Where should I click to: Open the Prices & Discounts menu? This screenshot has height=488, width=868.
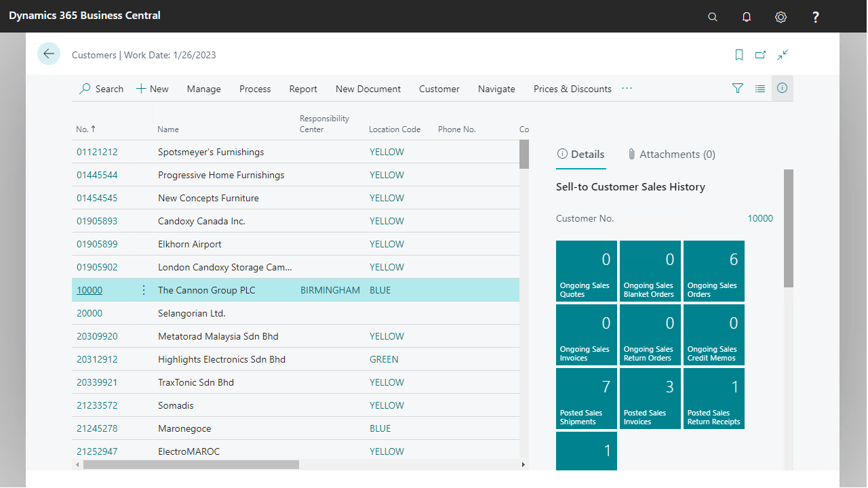(x=572, y=89)
